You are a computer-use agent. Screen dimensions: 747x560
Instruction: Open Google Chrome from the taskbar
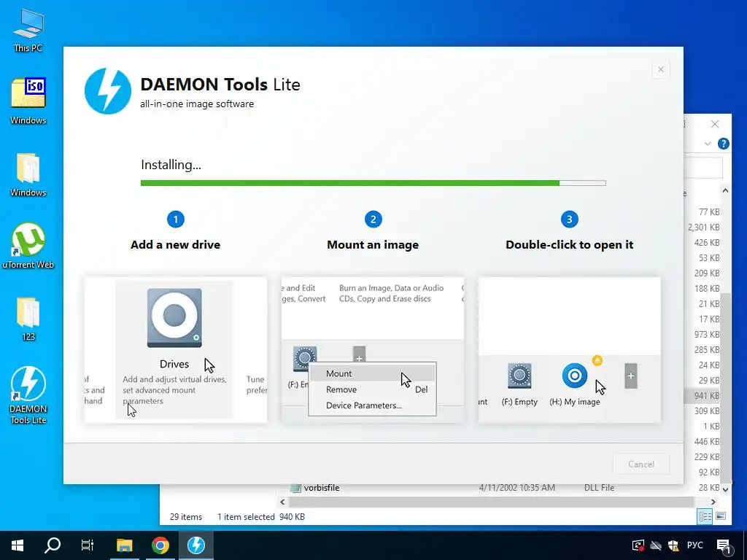[x=160, y=545]
